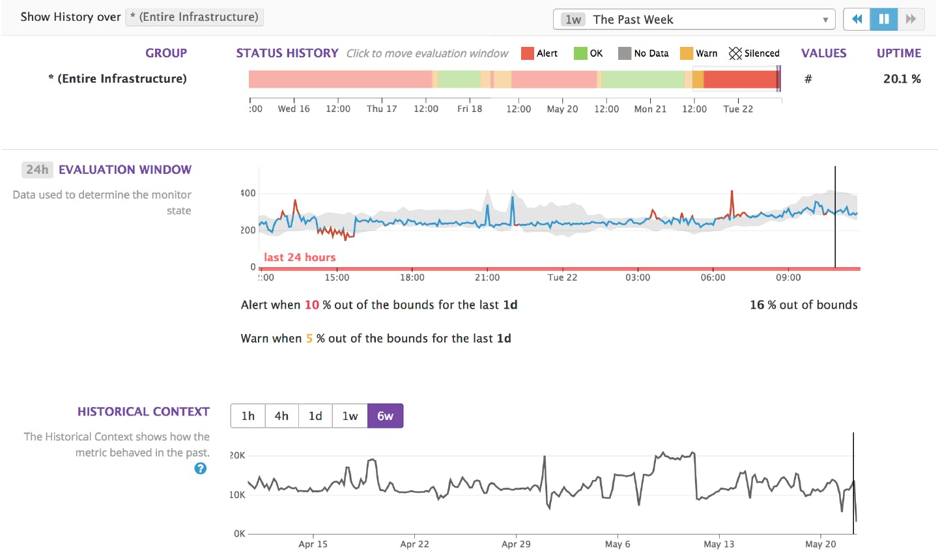
Task: Click the UPTIME column header
Action: tap(899, 53)
